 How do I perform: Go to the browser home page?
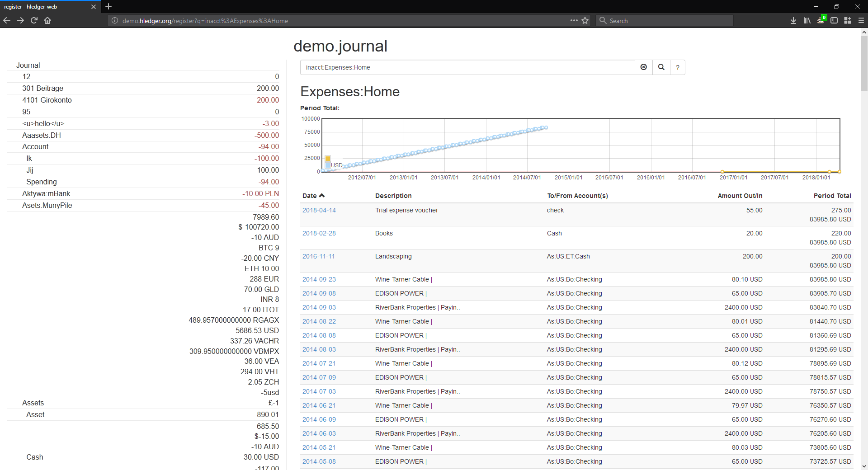click(x=47, y=20)
